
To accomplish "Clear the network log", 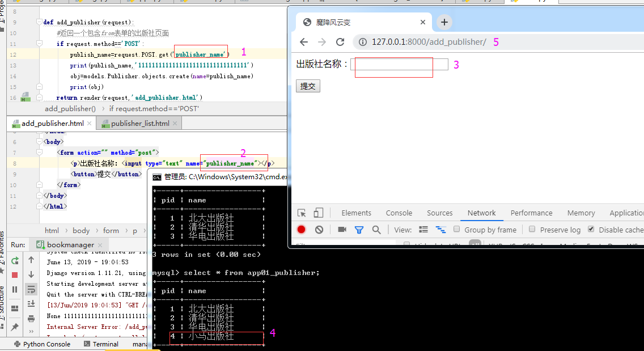I will (x=319, y=230).
